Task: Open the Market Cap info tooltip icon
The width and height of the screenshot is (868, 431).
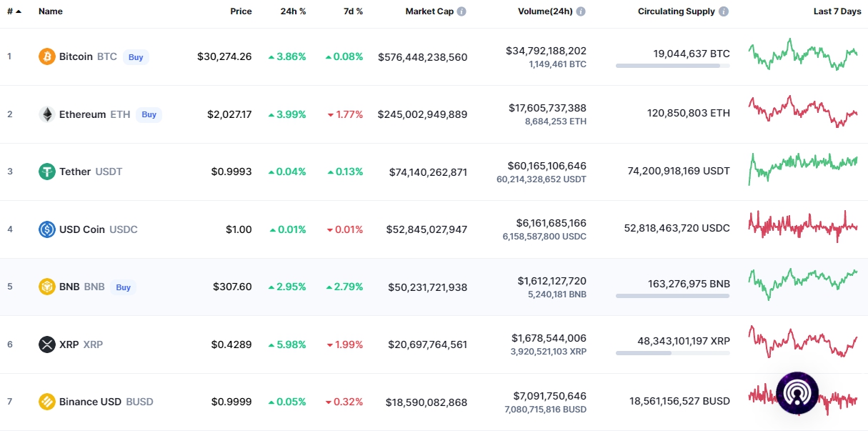Action: (x=462, y=11)
